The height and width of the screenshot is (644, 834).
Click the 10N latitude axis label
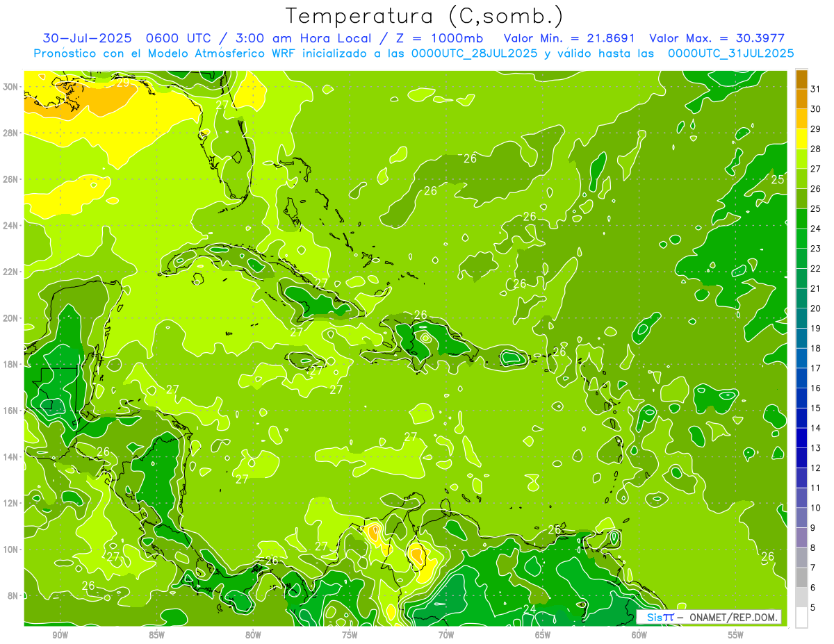tap(11, 549)
